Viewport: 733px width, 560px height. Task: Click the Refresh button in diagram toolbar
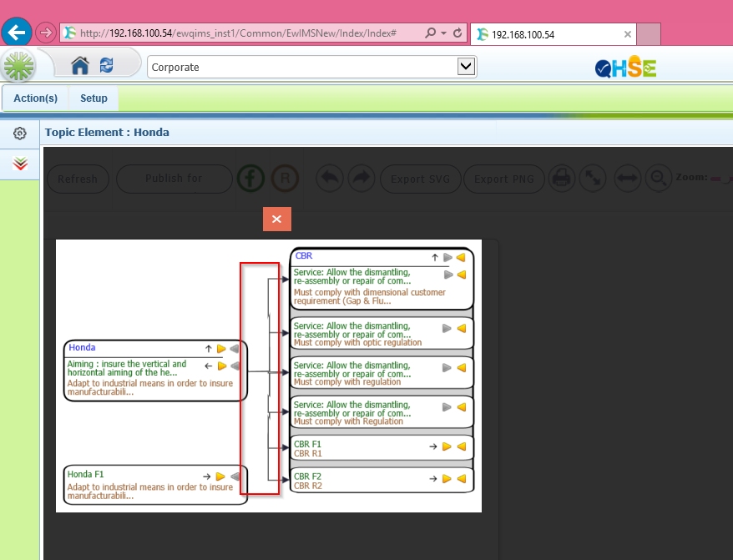click(78, 179)
